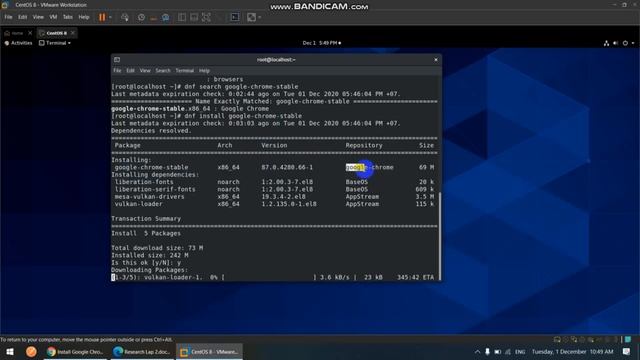The image size is (640, 360).
Task: Click the download progress line
Action: pos(274,278)
